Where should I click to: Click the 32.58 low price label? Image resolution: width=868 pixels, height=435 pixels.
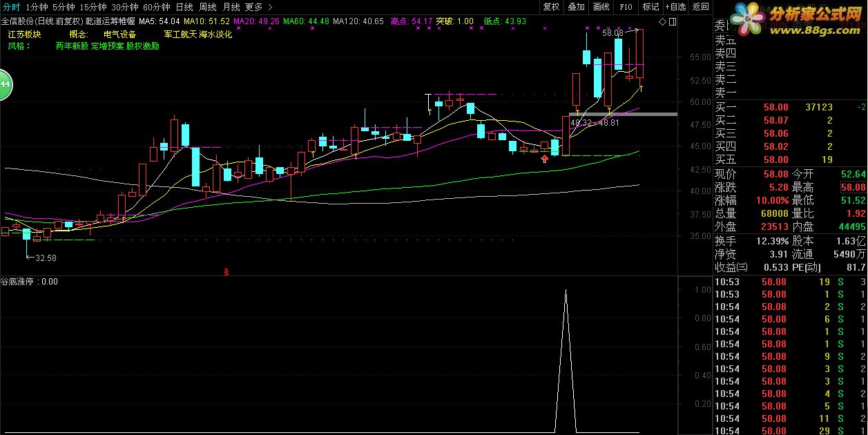pos(46,258)
